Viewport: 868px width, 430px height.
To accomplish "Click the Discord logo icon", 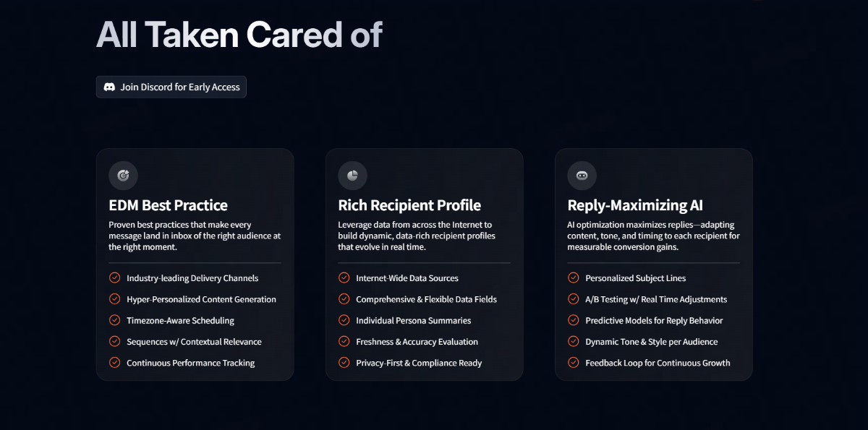I will tap(110, 87).
